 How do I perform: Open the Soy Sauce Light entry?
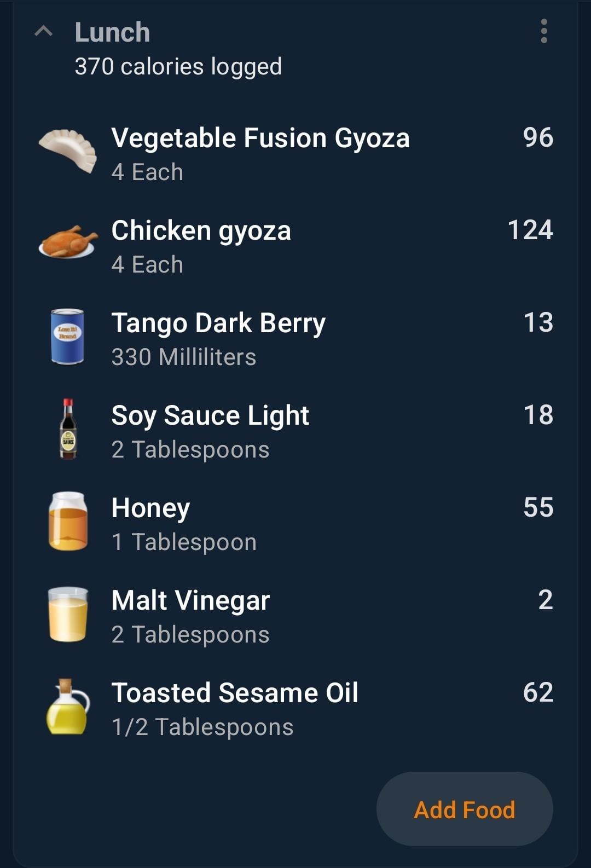click(296, 431)
